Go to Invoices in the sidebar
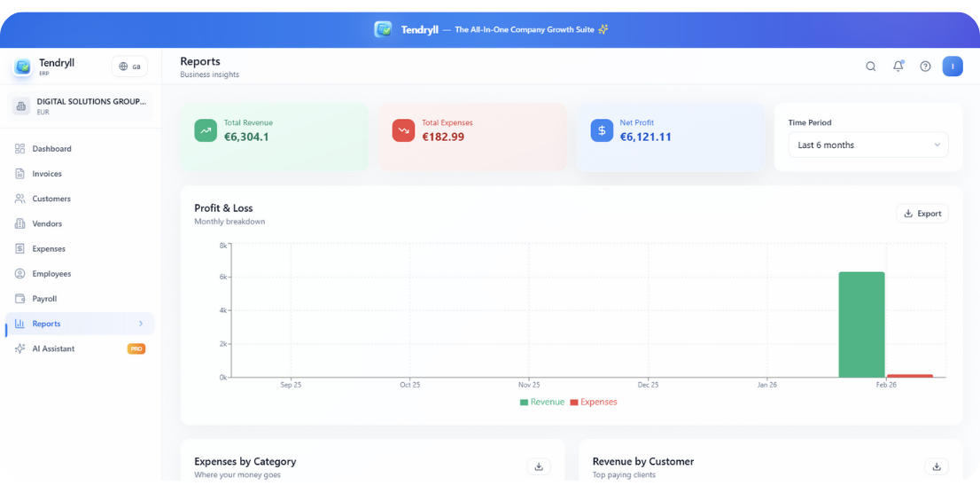The height and width of the screenshot is (493, 980). pos(47,174)
